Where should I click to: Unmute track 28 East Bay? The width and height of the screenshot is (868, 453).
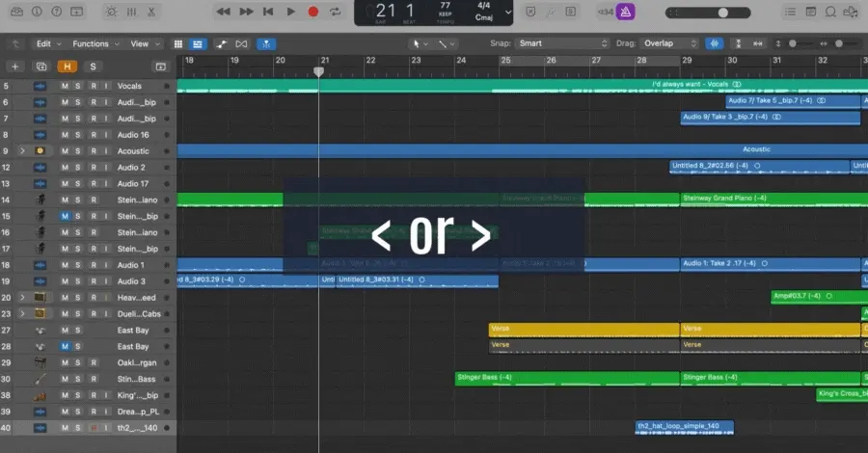[65, 346]
